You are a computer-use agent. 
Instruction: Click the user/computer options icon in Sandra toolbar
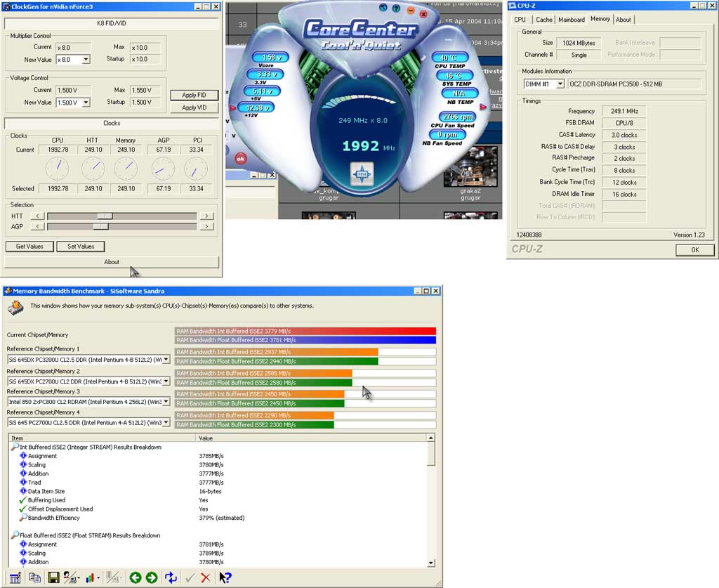(70, 577)
